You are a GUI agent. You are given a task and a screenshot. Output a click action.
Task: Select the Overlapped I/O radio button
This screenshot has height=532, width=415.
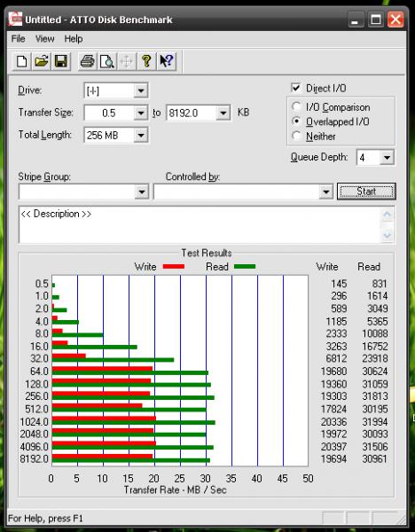tap(296, 121)
